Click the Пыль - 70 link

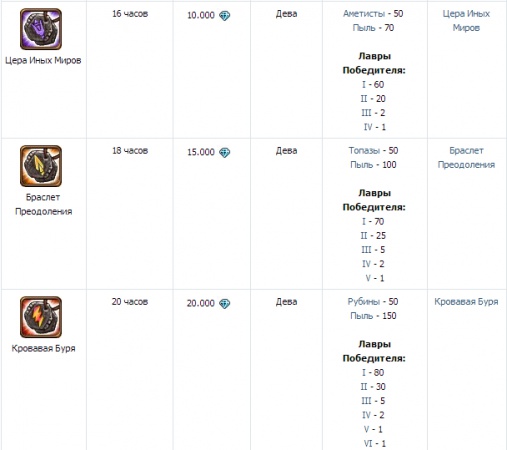click(x=373, y=28)
